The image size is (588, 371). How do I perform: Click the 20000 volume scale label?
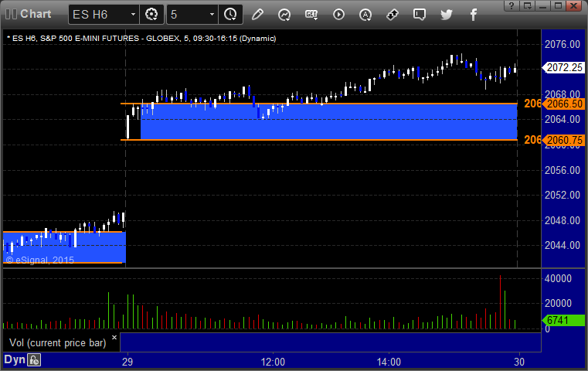[x=558, y=303]
